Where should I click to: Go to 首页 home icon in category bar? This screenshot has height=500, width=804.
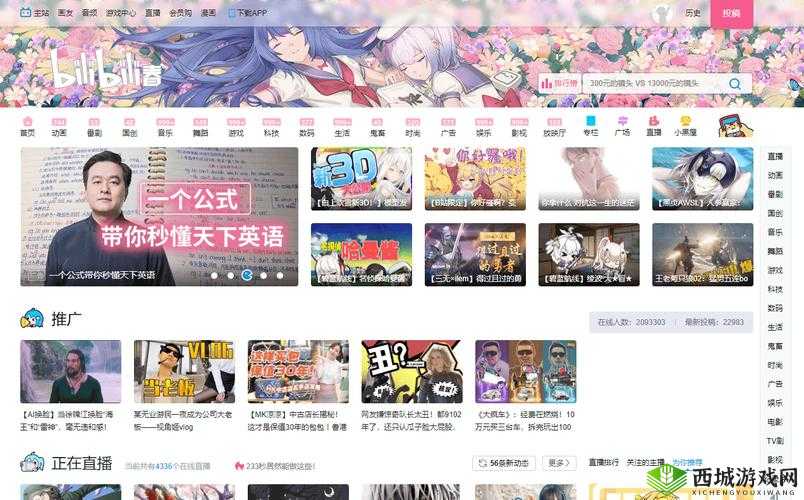(x=28, y=126)
